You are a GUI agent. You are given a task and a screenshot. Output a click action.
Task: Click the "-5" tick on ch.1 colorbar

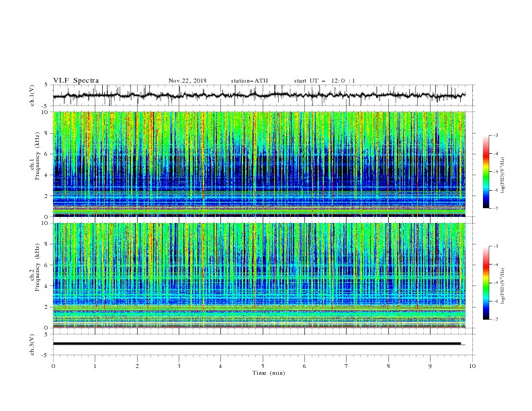[496, 172]
